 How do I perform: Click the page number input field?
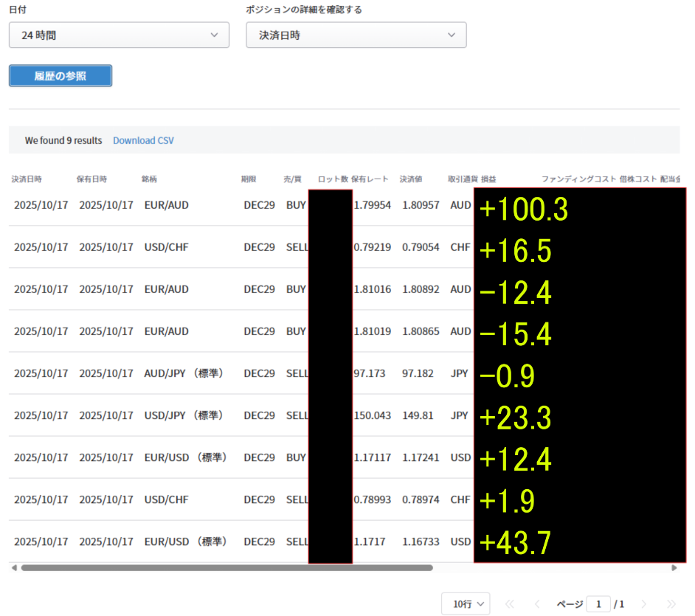click(598, 603)
